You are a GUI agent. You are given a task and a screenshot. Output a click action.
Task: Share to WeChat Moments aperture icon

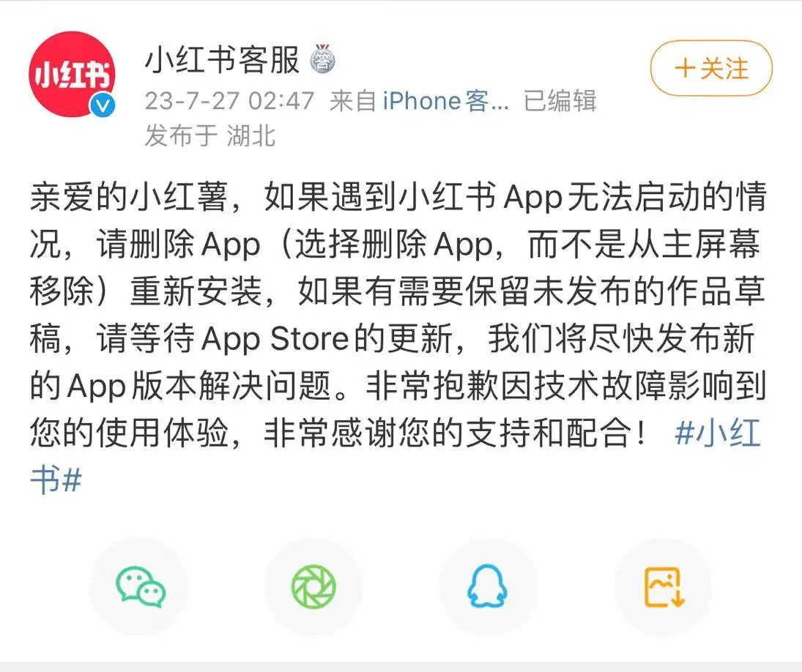pyautogui.click(x=313, y=586)
